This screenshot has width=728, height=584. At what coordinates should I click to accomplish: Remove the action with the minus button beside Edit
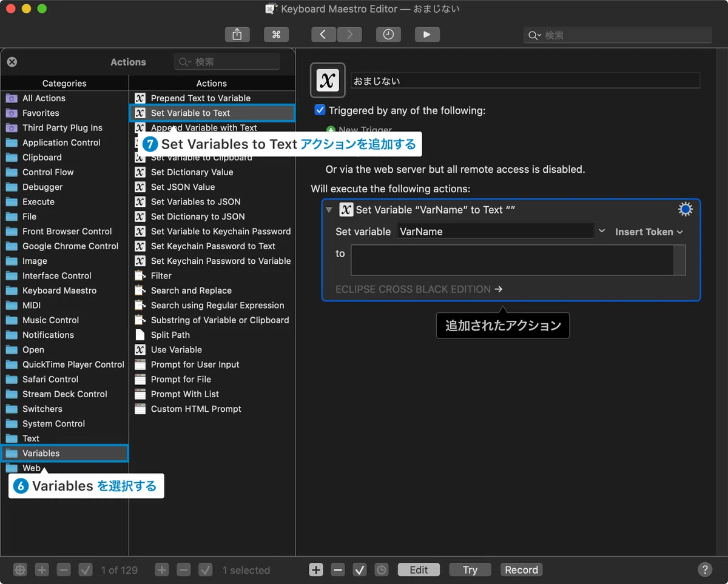(x=338, y=569)
